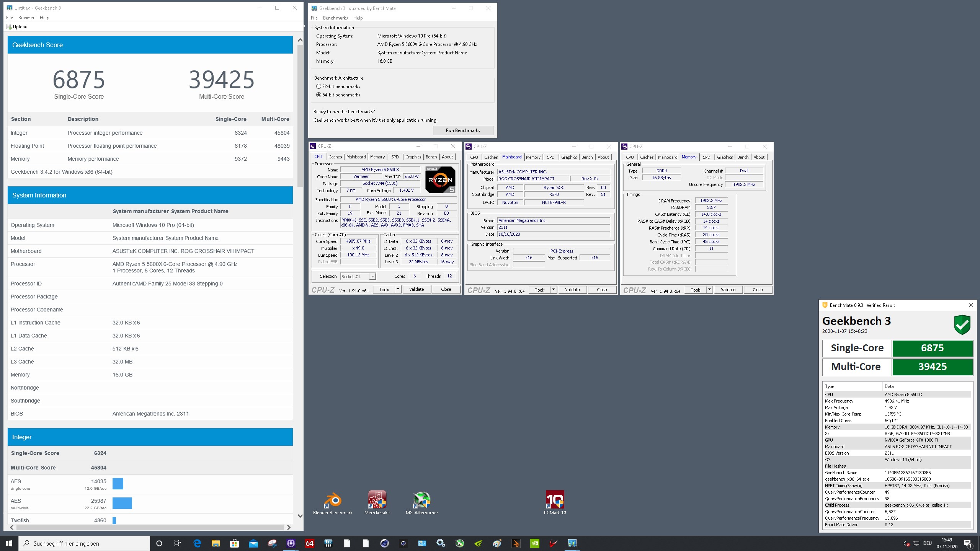
Task: Open File Explorer from the taskbar
Action: (x=216, y=543)
